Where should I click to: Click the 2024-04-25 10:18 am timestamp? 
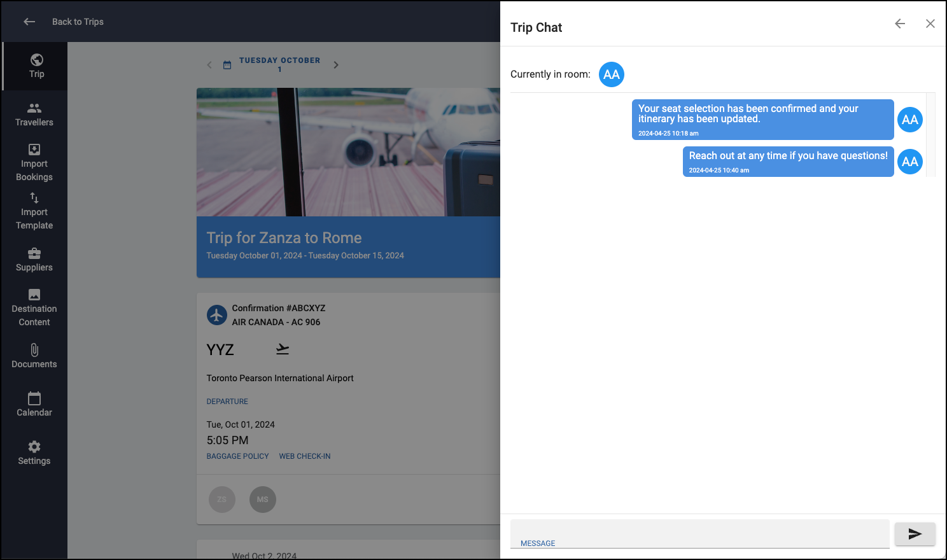[x=668, y=134]
